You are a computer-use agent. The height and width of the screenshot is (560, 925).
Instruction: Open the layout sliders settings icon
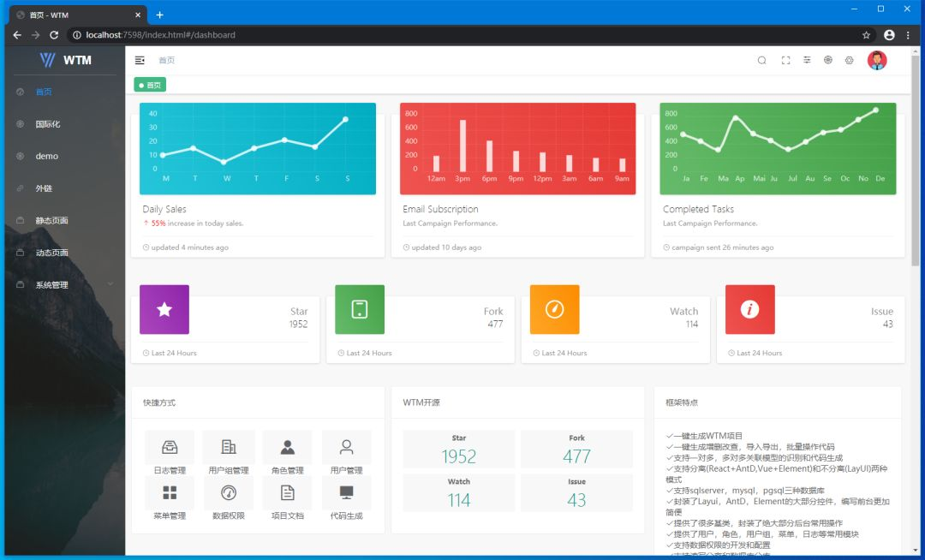[x=807, y=60]
